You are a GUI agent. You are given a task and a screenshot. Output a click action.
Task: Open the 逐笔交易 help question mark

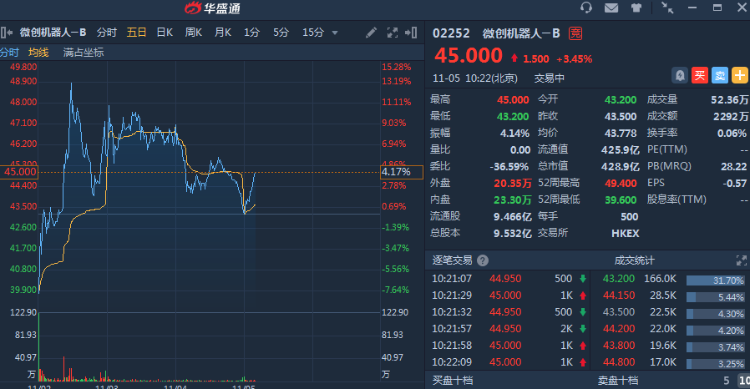(483, 260)
